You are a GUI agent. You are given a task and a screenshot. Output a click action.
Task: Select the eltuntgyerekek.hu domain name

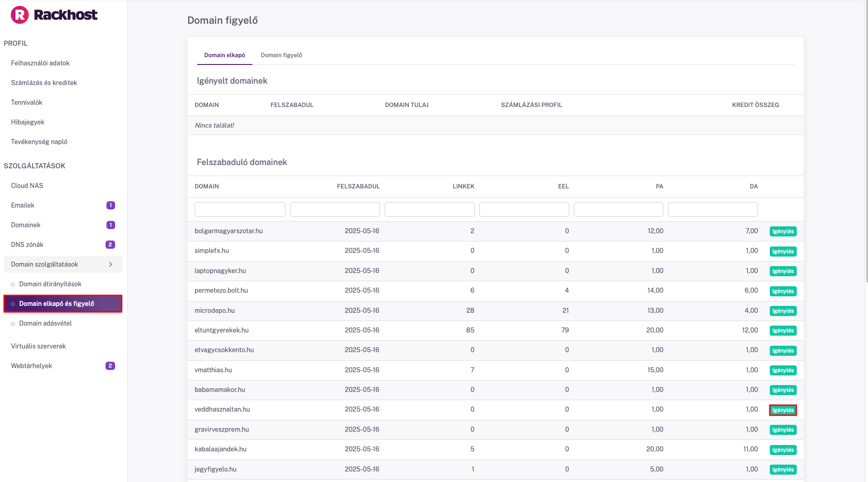point(222,330)
